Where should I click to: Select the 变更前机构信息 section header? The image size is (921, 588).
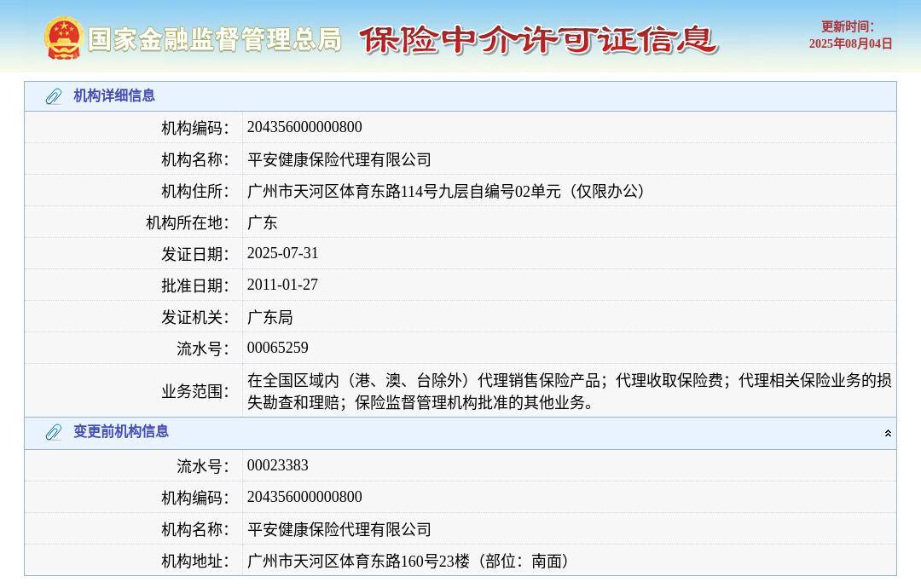pos(460,433)
